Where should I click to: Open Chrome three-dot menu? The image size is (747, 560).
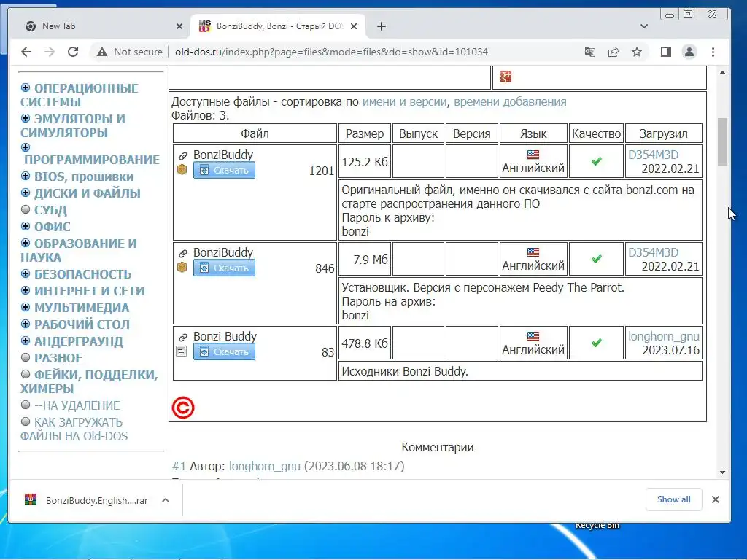tap(713, 52)
